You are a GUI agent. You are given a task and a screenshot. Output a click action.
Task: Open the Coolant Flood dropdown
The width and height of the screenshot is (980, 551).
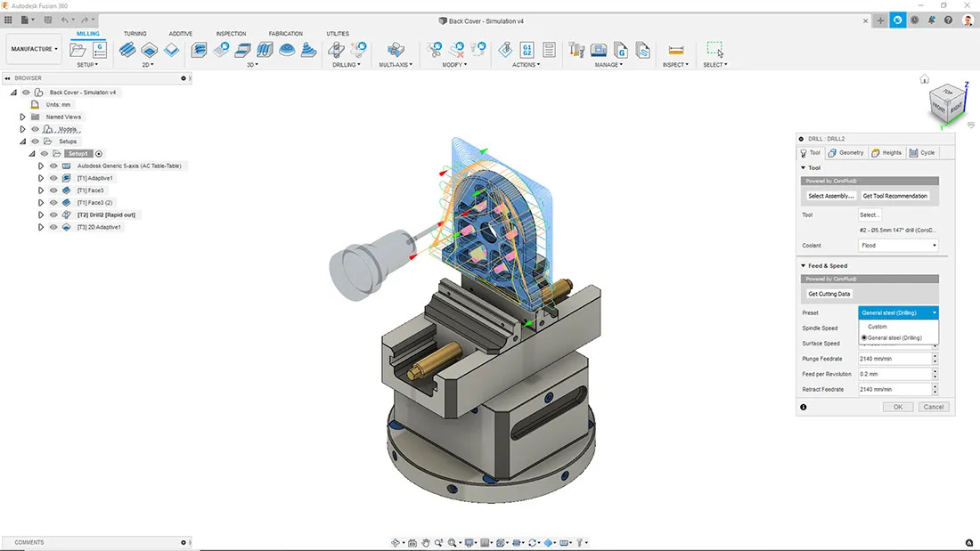[898, 246]
